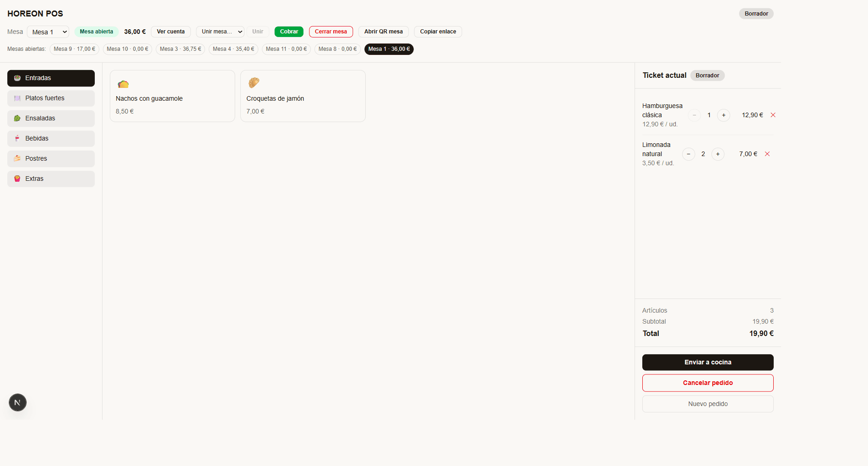Open the Mesa 1 table dropdown

point(48,32)
